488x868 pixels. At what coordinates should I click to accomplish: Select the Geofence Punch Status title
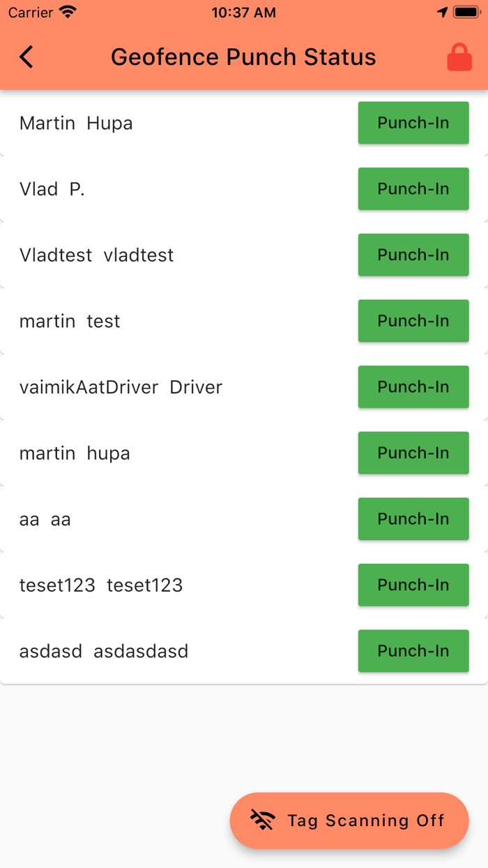click(243, 57)
